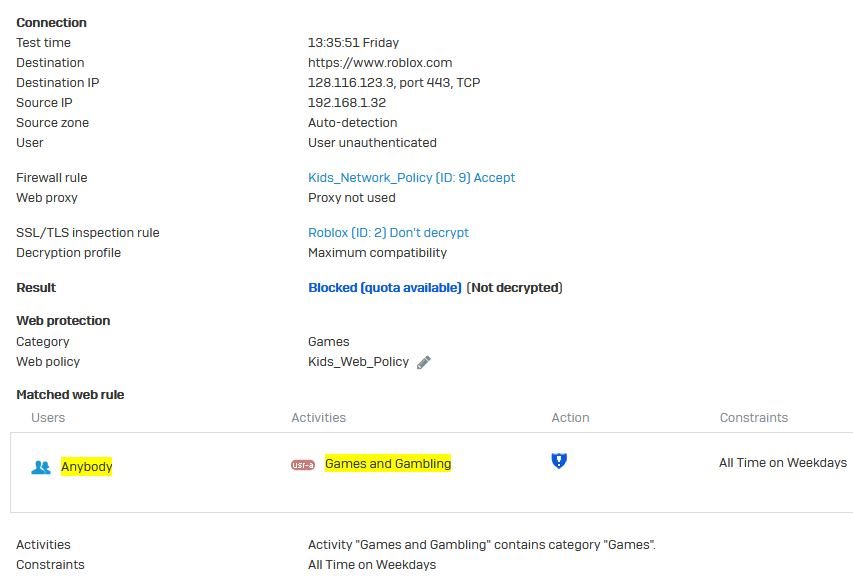Click the All Time on Weekdays constraint in rule row
The width and height of the screenshot is (853, 583).
[x=783, y=463]
